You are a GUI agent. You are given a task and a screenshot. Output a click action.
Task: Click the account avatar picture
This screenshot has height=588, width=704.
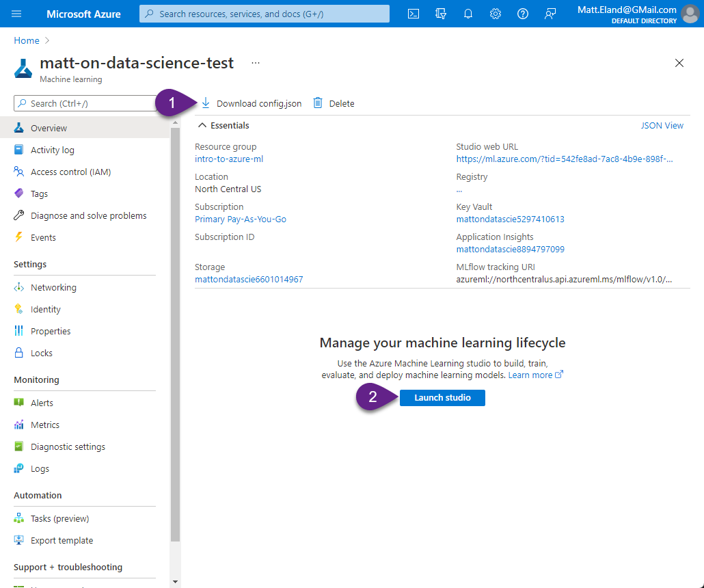coord(690,14)
